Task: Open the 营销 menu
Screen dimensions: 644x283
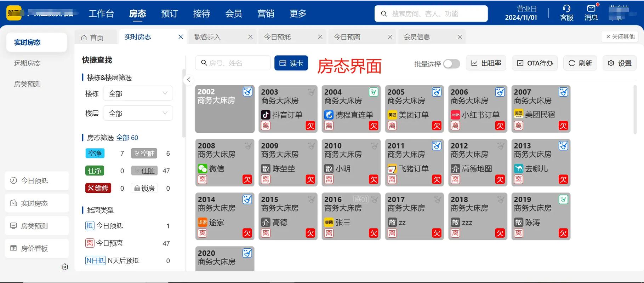Action: [x=266, y=13]
